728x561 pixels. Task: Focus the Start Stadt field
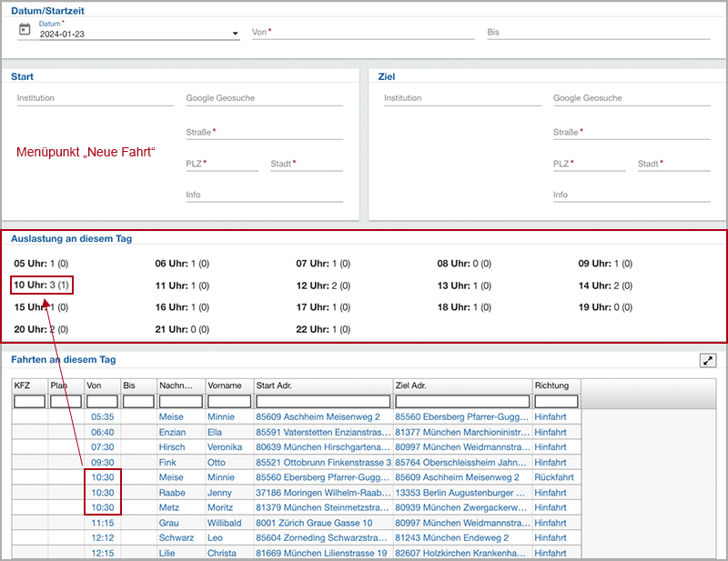point(306,165)
